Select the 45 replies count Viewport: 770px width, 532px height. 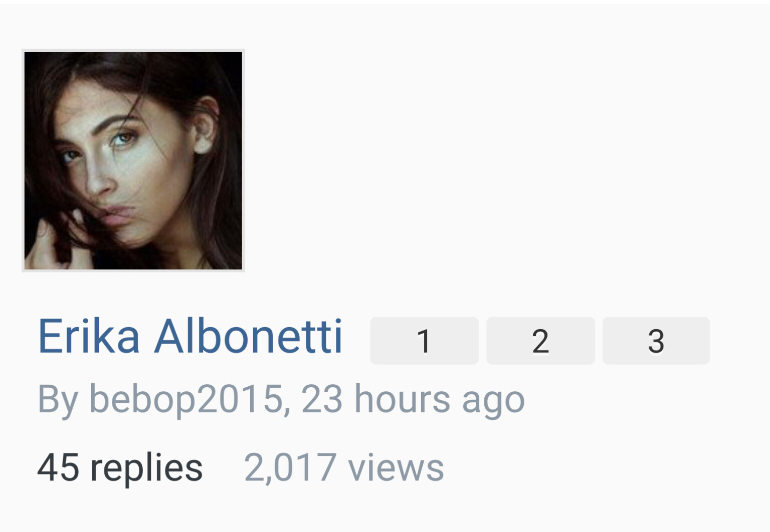click(x=120, y=468)
